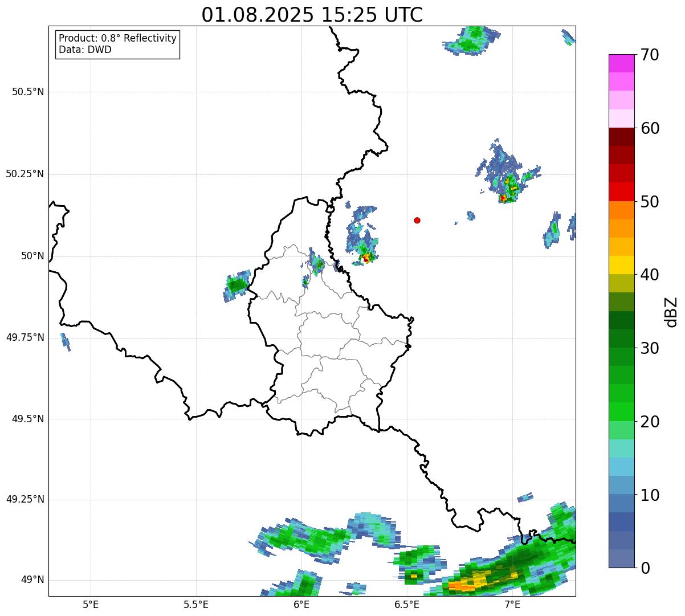
Task: Click the "Product: 0.8° Reflectivity" legend line
Action: pyautogui.click(x=118, y=38)
